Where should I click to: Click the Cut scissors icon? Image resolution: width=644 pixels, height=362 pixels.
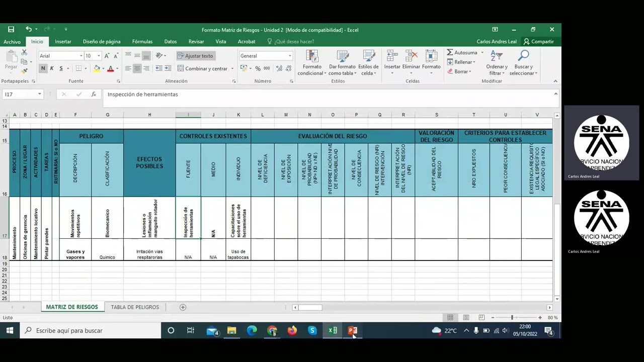pyautogui.click(x=24, y=53)
